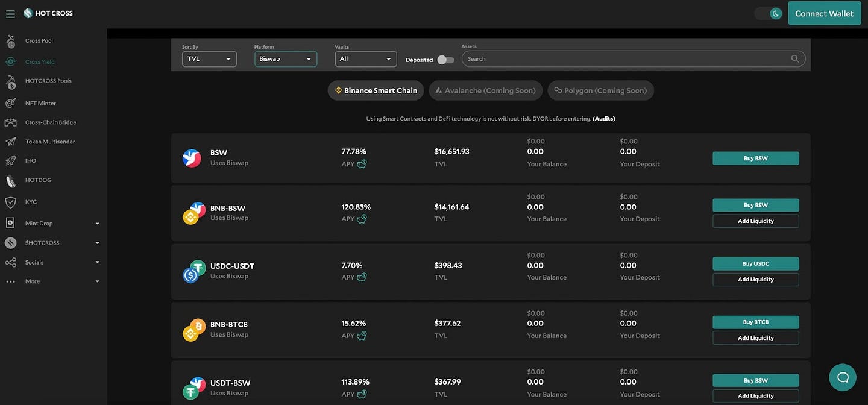Open the Sort By TVL dropdown
The height and width of the screenshot is (405, 868).
tap(209, 58)
